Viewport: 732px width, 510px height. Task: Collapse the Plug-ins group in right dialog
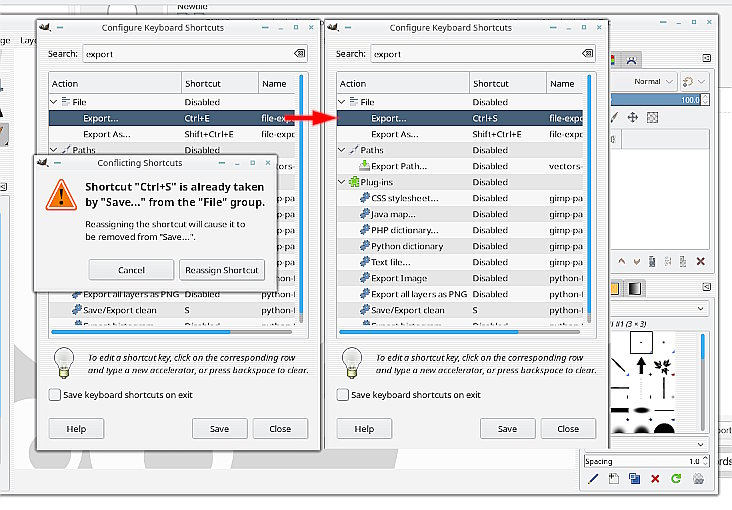[342, 182]
